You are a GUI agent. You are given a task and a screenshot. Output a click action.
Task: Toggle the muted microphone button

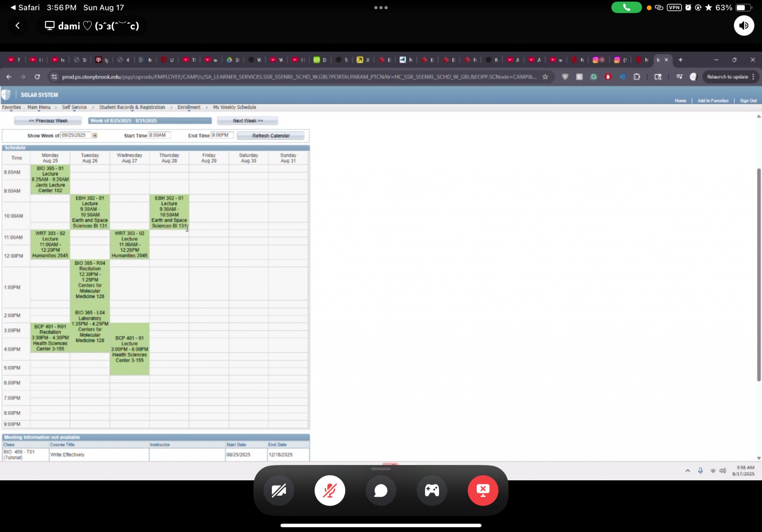tap(330, 490)
